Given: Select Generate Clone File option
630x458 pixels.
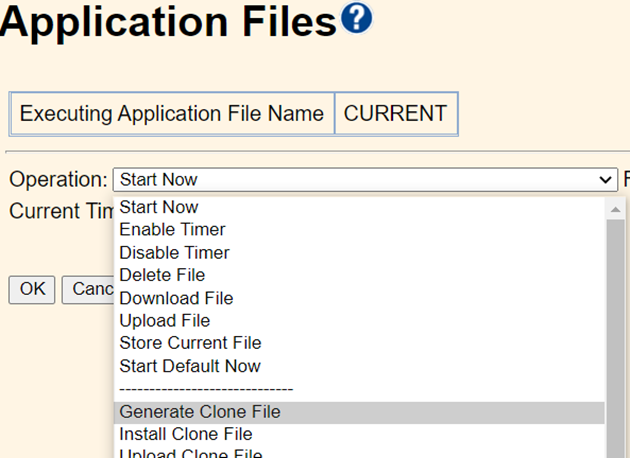Looking at the screenshot, I should click(200, 412).
